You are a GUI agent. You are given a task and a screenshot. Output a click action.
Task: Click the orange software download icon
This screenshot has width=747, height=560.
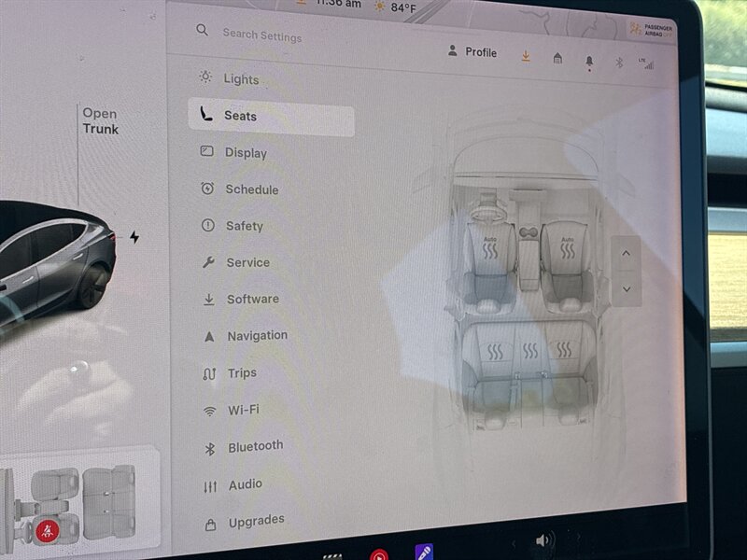tap(526, 56)
